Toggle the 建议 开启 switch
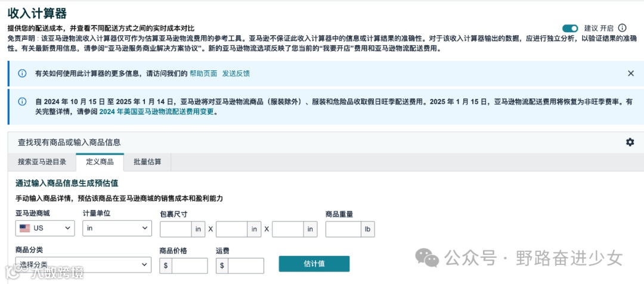Viewport: 644px width, 284px height. 570,28
